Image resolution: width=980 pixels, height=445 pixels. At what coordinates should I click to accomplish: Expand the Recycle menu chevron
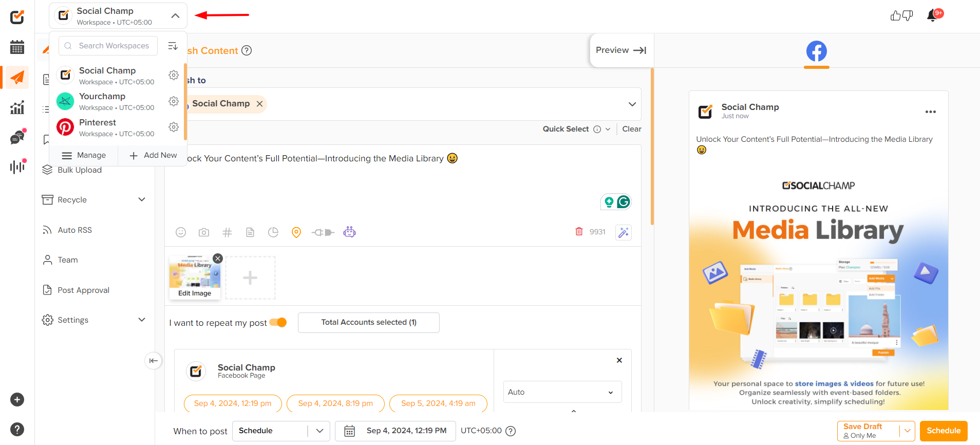(x=142, y=199)
